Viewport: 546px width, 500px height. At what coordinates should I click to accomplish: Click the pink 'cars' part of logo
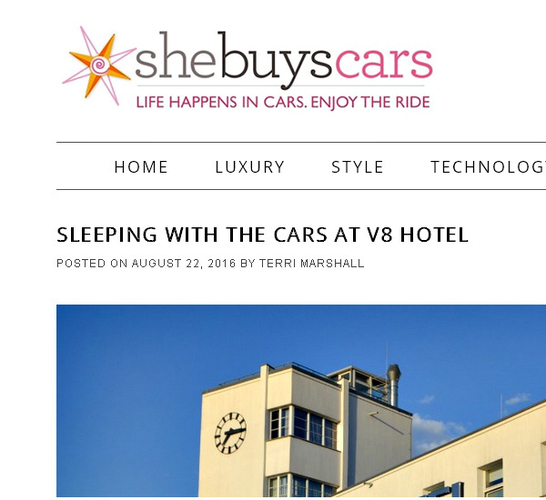[384, 63]
